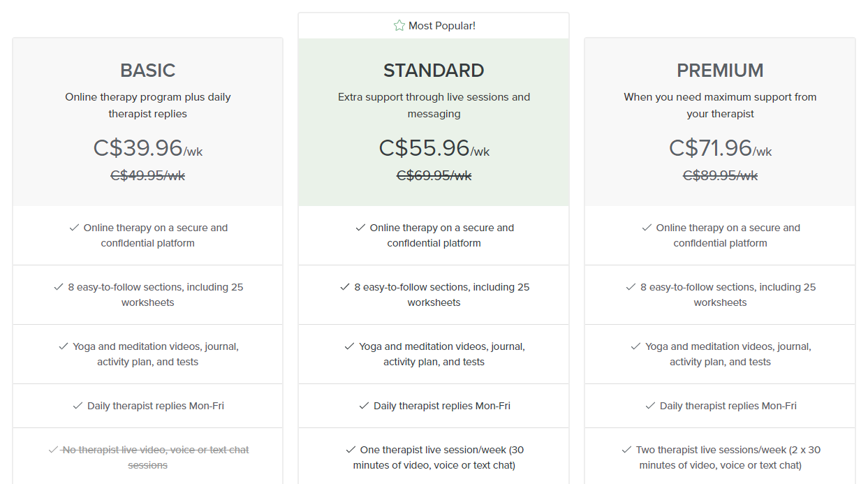868x484 pixels.
Task: Click Basic plan description about daily therapist replies
Action: [148, 105]
